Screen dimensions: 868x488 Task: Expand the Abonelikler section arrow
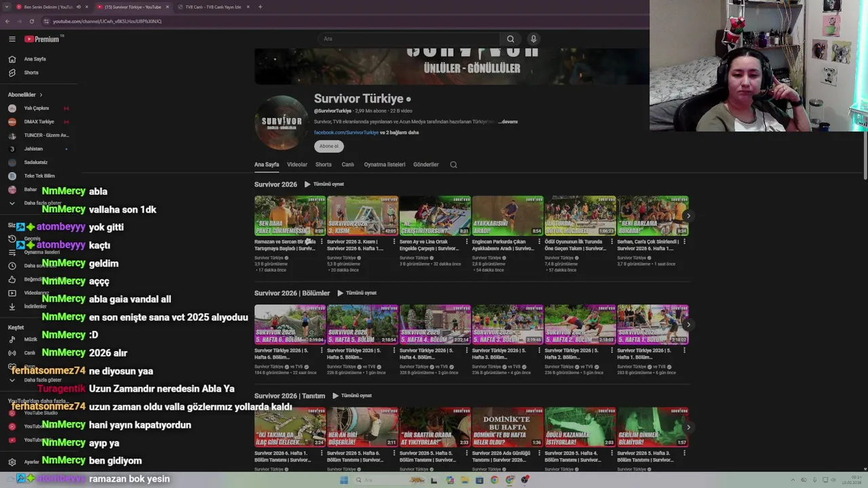41,95
